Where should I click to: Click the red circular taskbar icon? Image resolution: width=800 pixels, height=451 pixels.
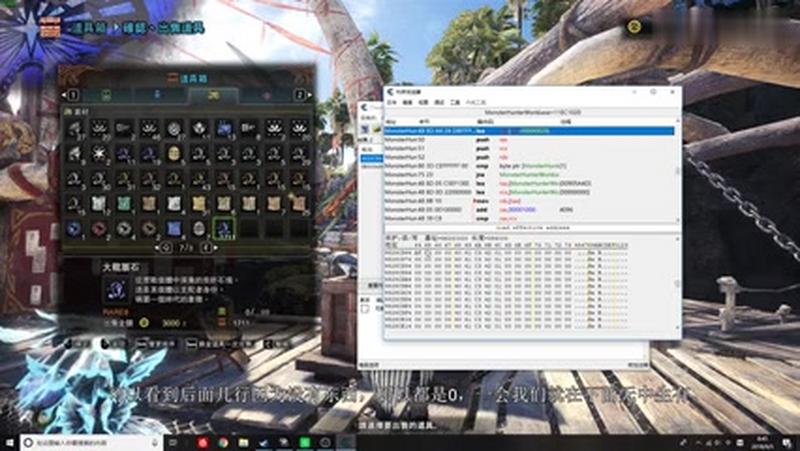coord(202,441)
